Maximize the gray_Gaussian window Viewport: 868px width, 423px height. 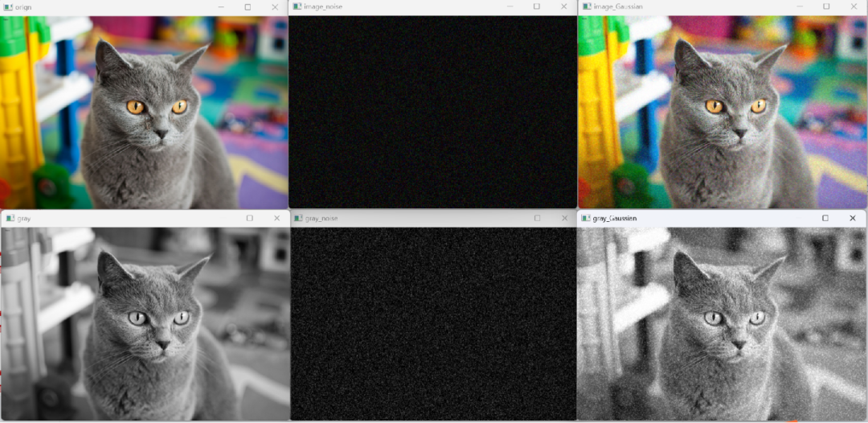click(x=825, y=218)
